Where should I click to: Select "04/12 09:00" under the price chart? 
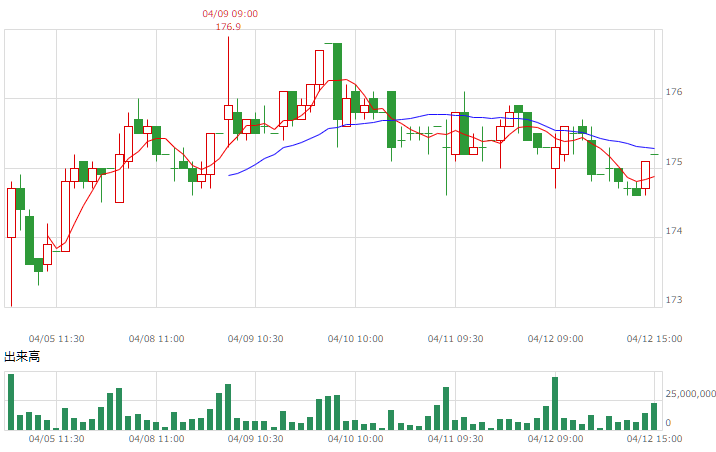555,339
